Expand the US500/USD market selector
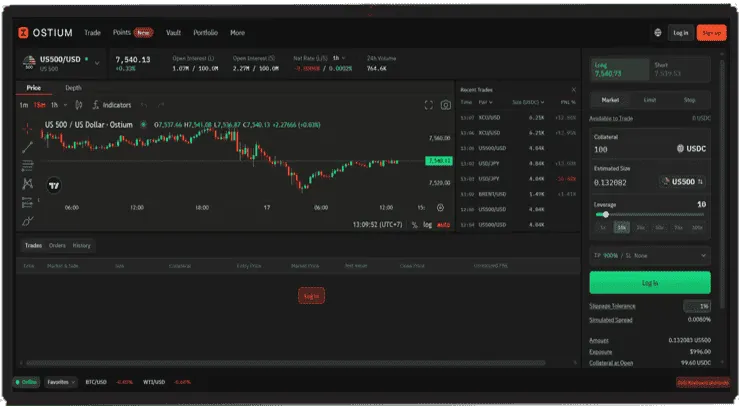Image resolution: width=740 pixels, height=410 pixels. [x=97, y=63]
